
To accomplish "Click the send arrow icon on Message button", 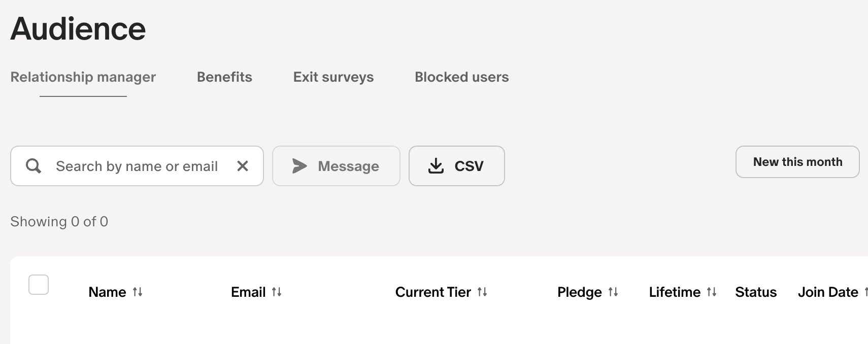I will [x=299, y=166].
